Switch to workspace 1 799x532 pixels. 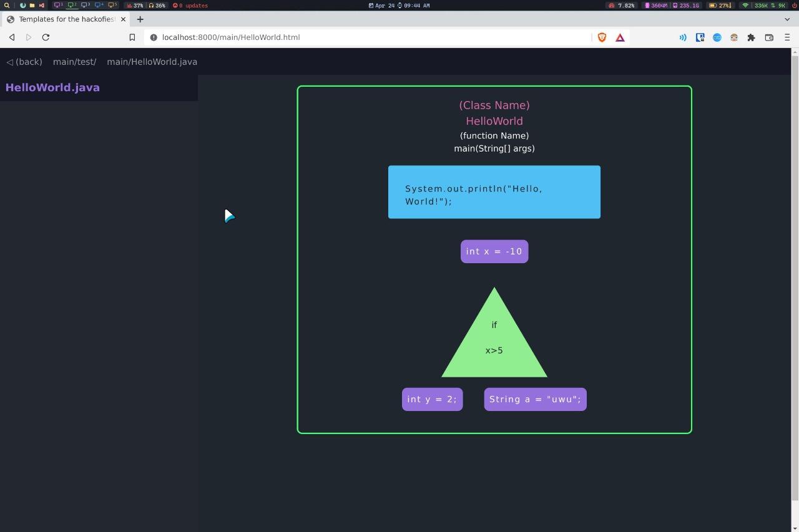(58, 5)
